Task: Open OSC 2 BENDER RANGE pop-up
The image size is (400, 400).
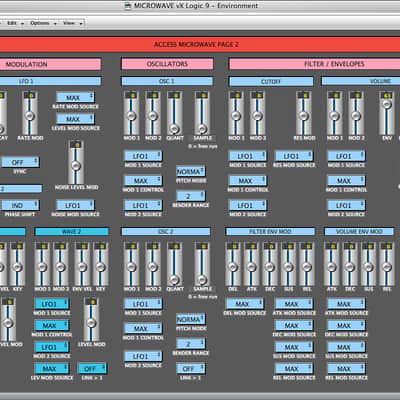Action: point(191,344)
